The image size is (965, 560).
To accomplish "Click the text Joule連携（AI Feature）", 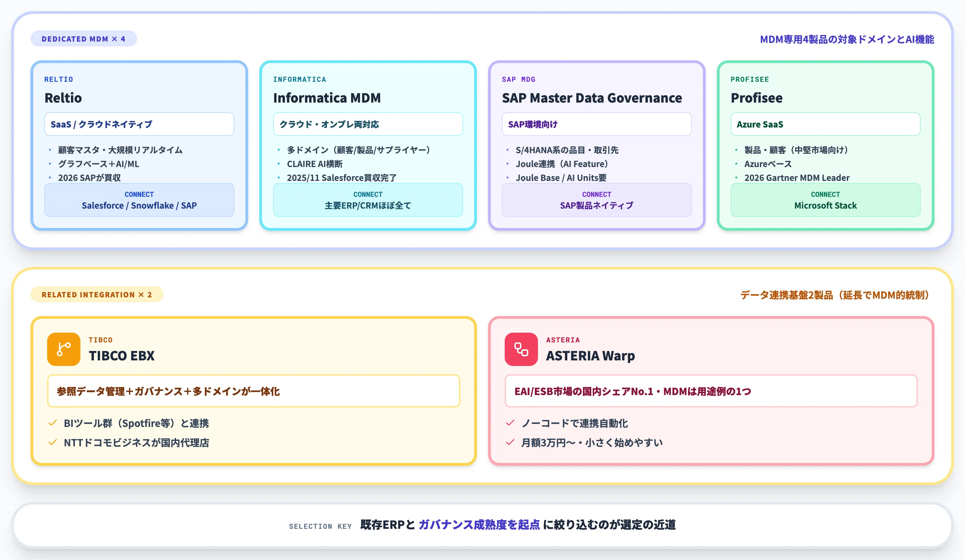I will [x=562, y=164].
